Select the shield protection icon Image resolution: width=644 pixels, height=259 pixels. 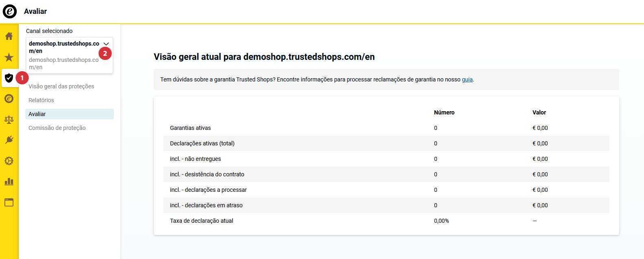click(x=9, y=78)
